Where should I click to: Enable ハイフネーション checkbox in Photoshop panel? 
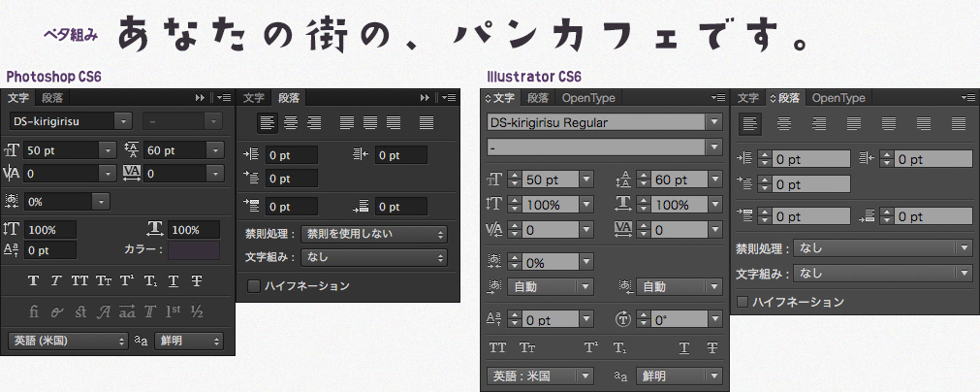coord(254,286)
